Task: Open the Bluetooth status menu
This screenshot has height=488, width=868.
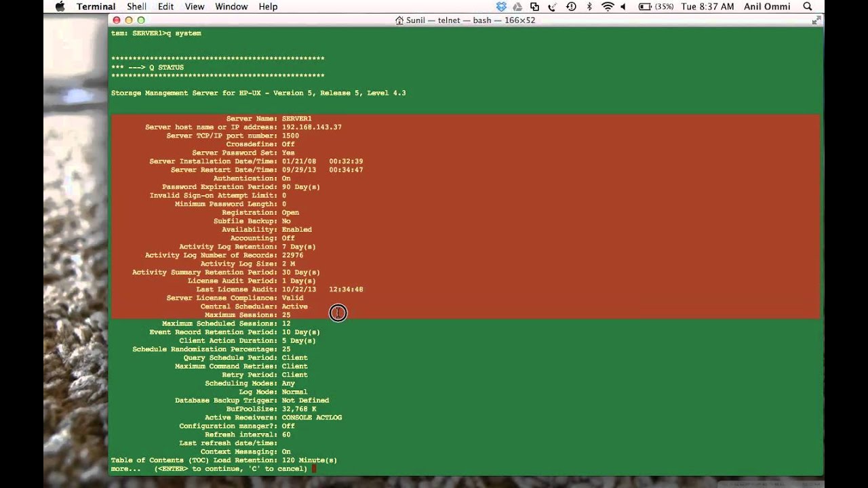Action: 589,7
